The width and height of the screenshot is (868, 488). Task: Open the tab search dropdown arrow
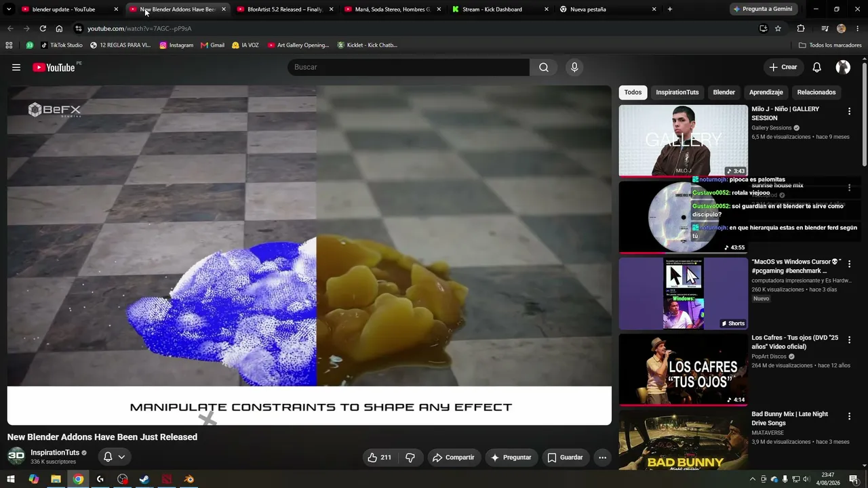[9, 9]
